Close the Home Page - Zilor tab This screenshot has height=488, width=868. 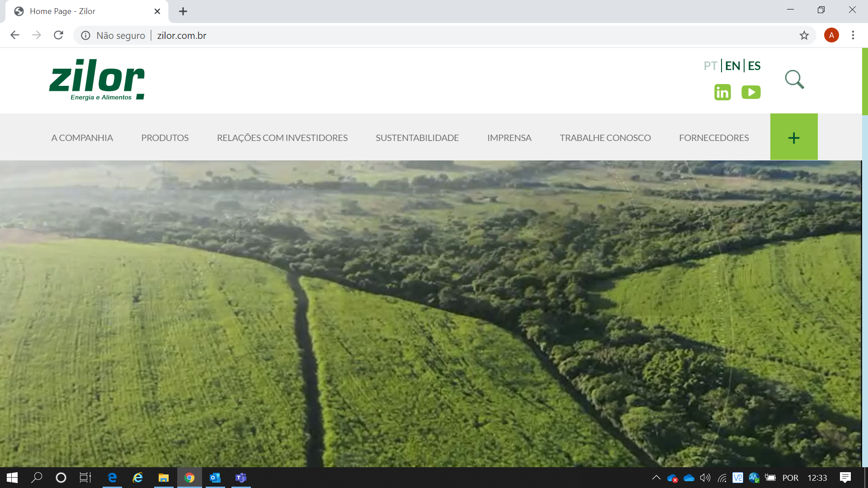[x=157, y=11]
